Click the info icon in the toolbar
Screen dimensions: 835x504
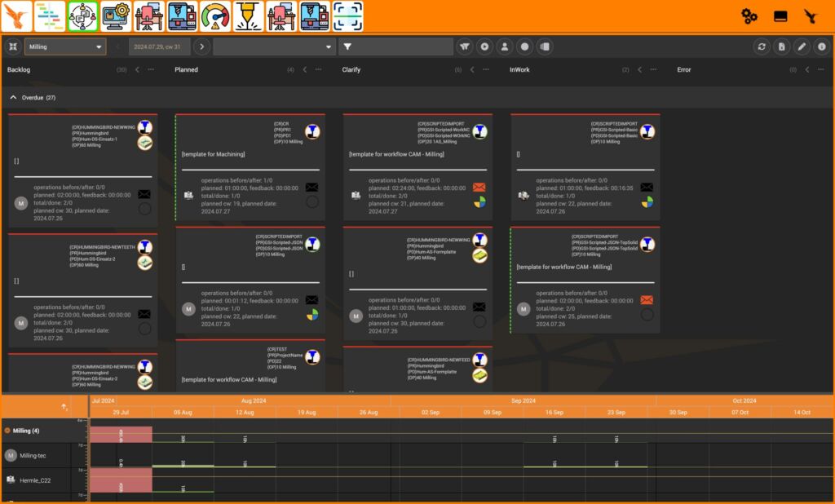pyautogui.click(x=821, y=47)
